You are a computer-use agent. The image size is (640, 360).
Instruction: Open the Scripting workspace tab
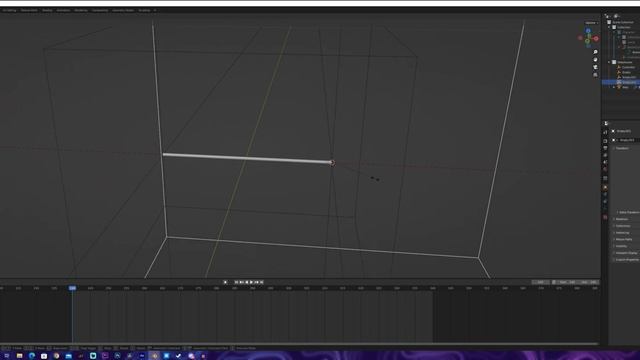pos(144,10)
